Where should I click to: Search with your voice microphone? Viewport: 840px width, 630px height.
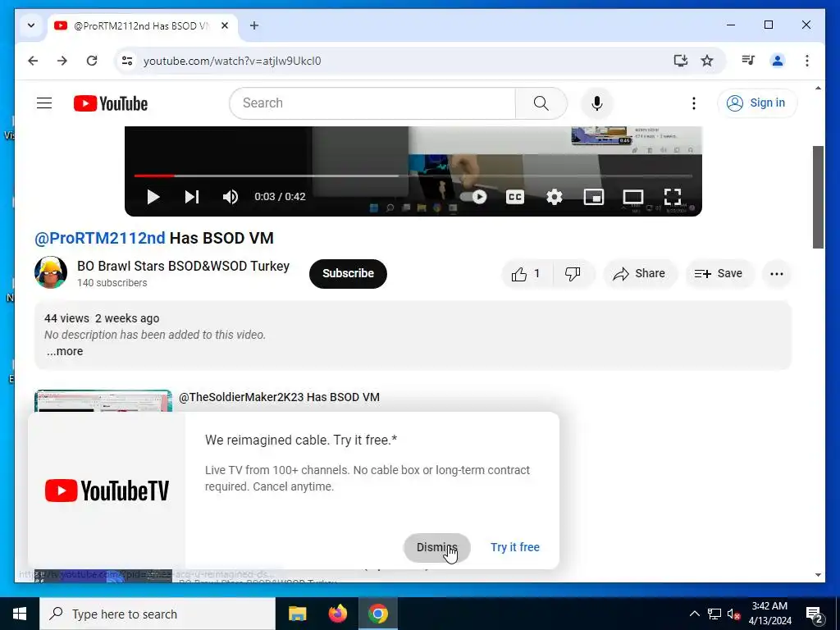click(x=597, y=103)
